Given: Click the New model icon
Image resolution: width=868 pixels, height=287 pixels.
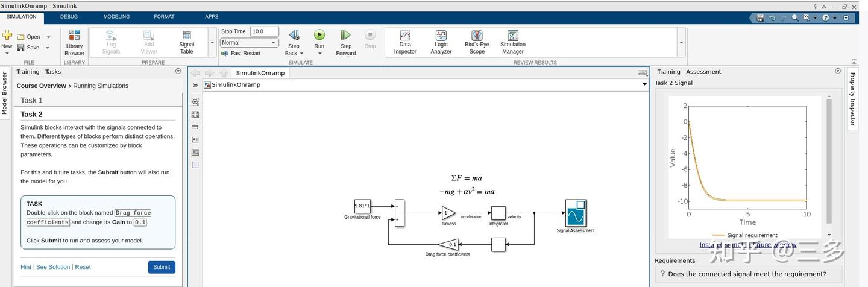Looking at the screenshot, I should coord(7,36).
